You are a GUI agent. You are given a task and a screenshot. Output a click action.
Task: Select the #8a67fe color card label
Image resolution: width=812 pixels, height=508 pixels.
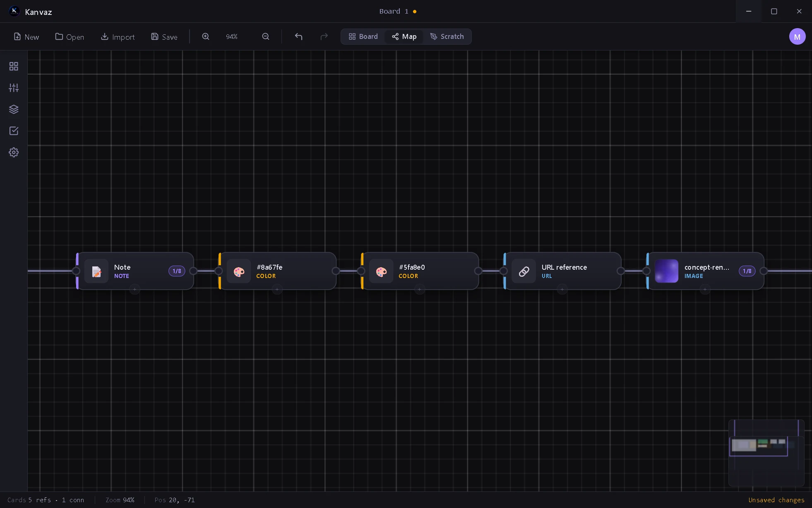click(x=269, y=267)
